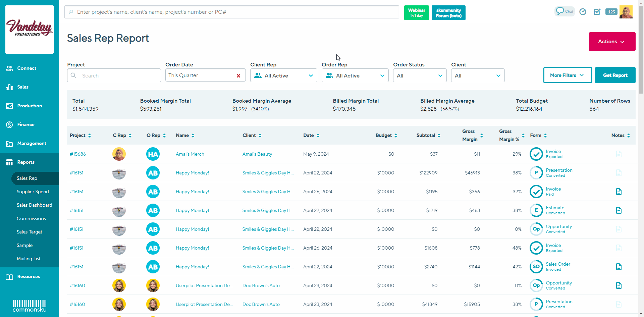Image resolution: width=644 pixels, height=317 pixels.
Task: Open notes icon for Sales Order row
Action: (x=619, y=267)
